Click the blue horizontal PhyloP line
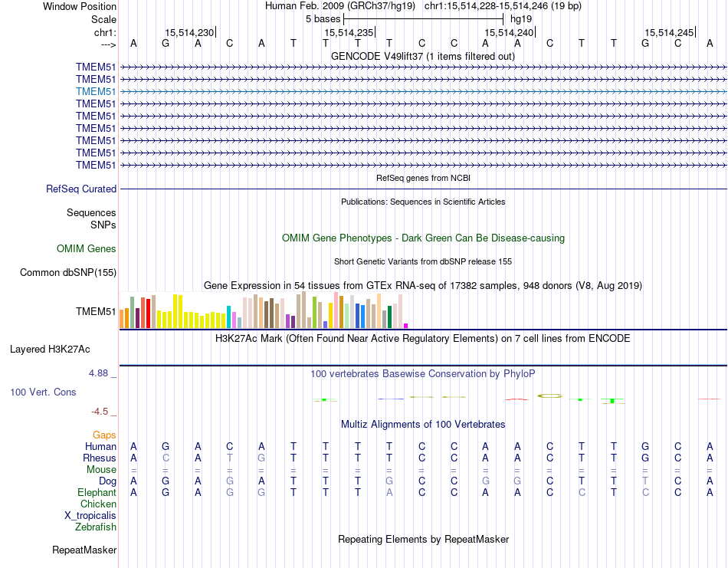Screen dimensions: 728x568 click(x=391, y=399)
